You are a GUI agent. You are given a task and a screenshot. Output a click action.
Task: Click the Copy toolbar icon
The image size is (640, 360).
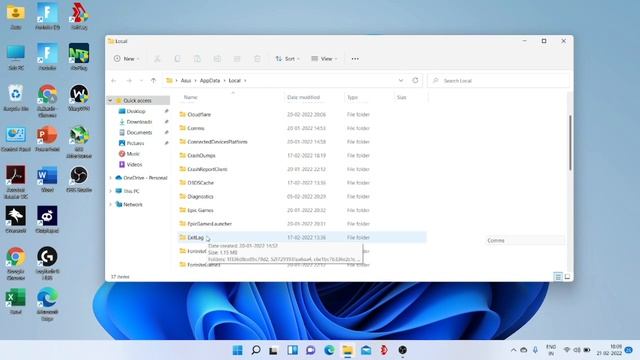[x=177, y=59]
